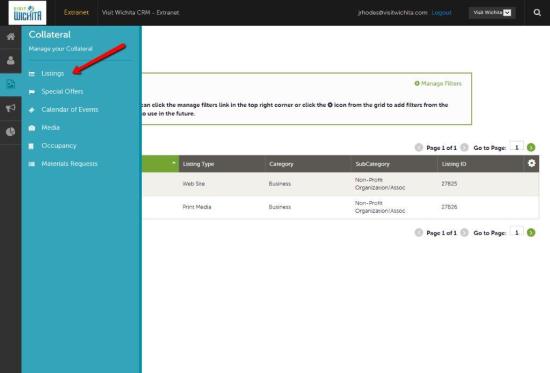The width and height of the screenshot is (550, 373).
Task: Click the Collateral panel heading
Action: coord(50,34)
